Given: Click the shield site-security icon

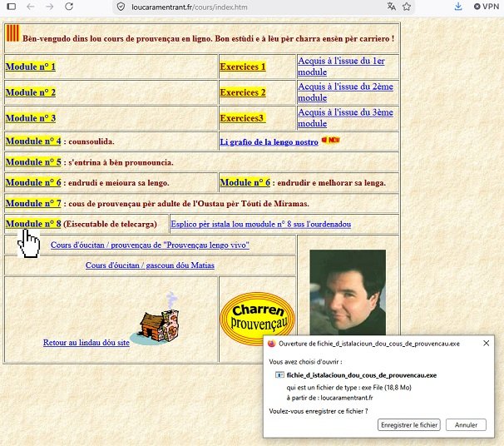Looking at the screenshot, I should click(x=121, y=7).
